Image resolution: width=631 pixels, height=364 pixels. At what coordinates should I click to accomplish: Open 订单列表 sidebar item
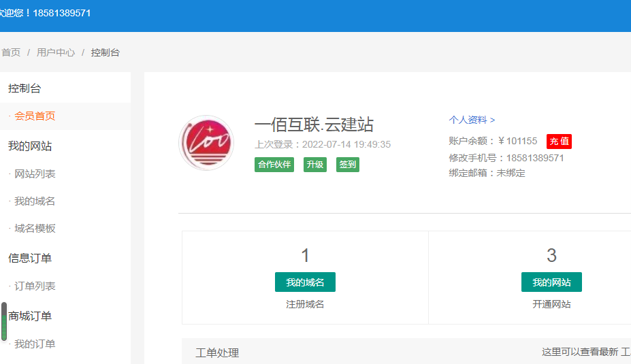click(35, 286)
